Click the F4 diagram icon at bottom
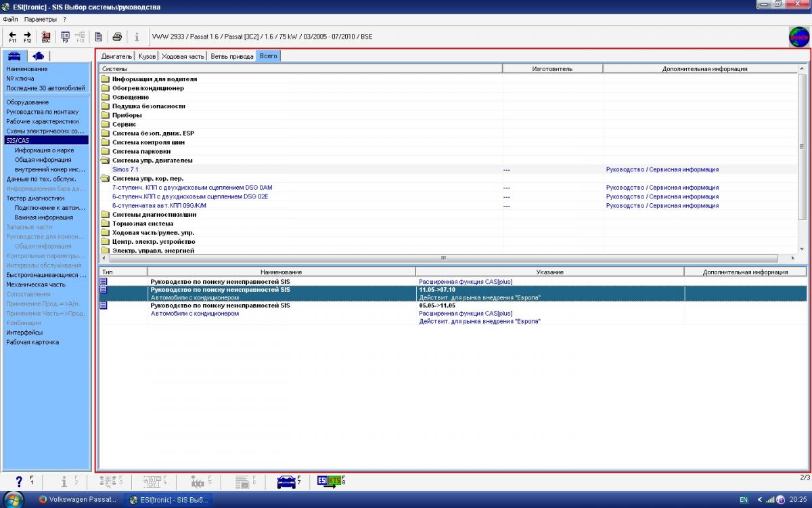This screenshot has width=812, height=508. (152, 482)
